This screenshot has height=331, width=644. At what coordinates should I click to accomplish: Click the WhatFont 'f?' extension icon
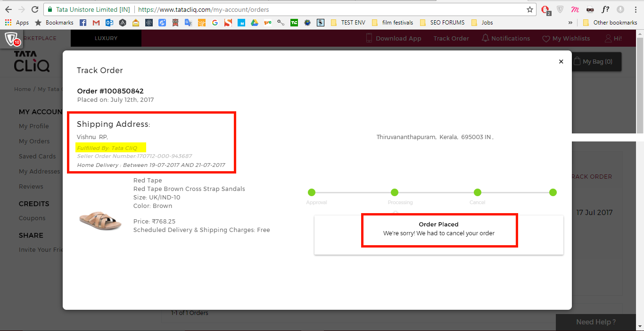pyautogui.click(x=605, y=9)
